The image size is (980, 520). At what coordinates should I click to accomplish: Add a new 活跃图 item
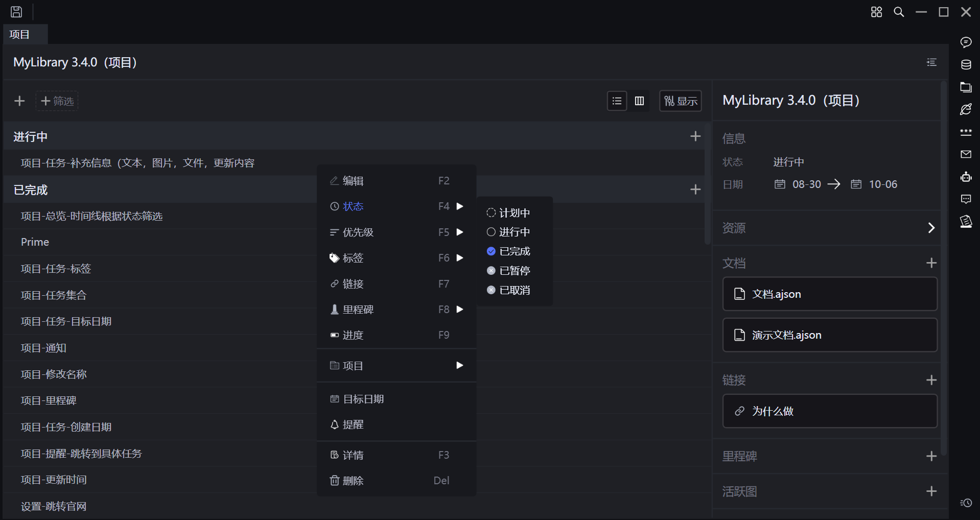(x=931, y=491)
